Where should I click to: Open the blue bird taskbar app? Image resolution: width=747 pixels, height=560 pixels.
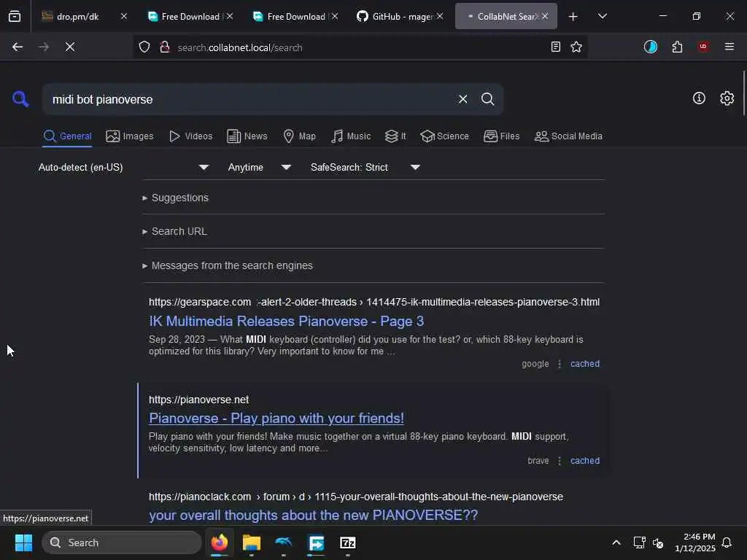point(284,542)
